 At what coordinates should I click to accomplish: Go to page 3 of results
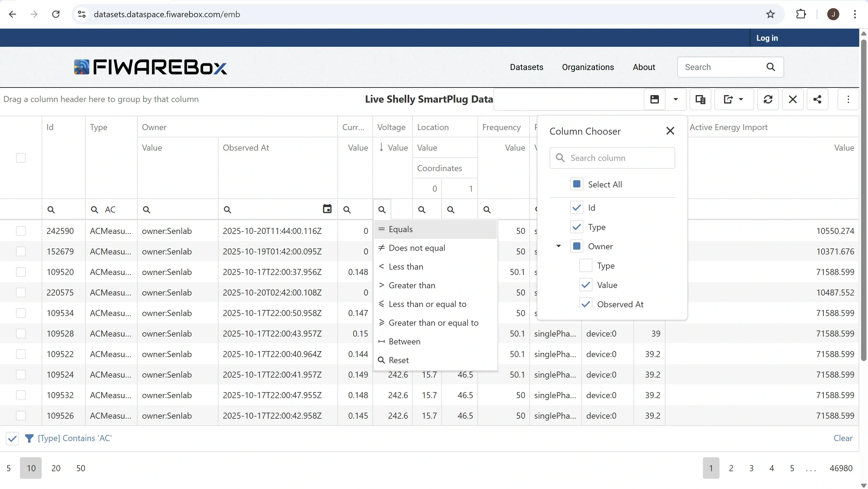click(751, 468)
